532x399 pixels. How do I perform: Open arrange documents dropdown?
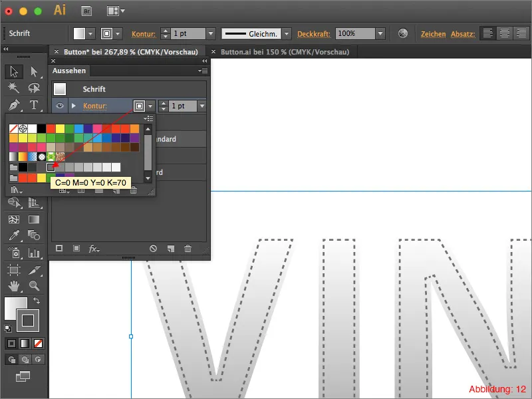116,11
